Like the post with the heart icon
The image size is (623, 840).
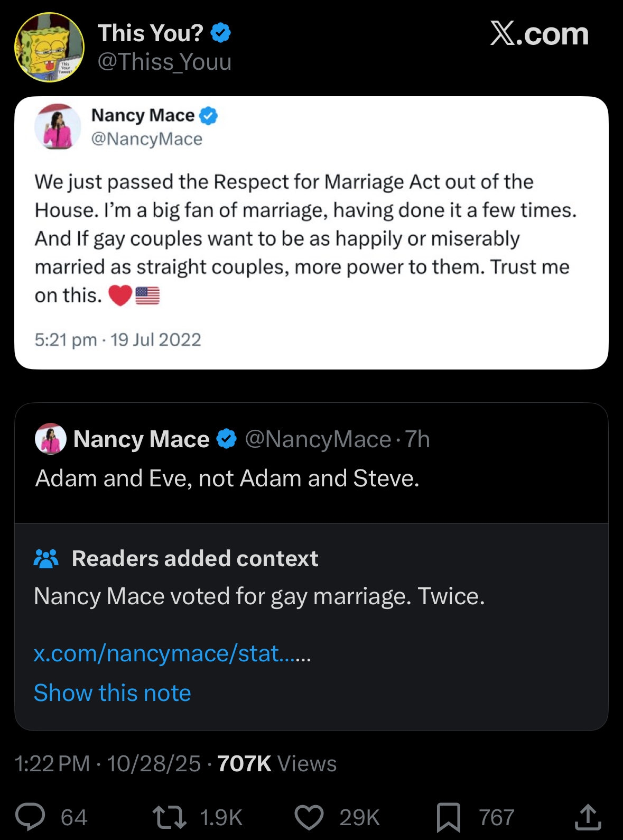[309, 817]
